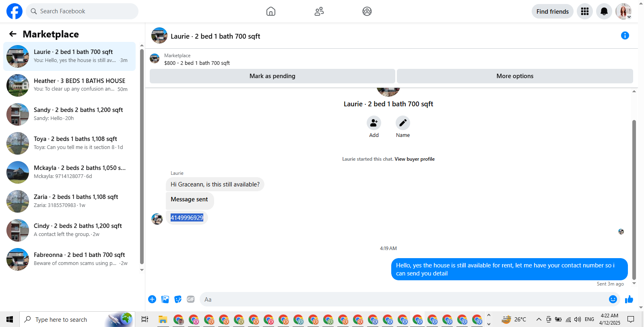644x327 pixels.
Task: Open conversation information icon
Action: tap(625, 35)
